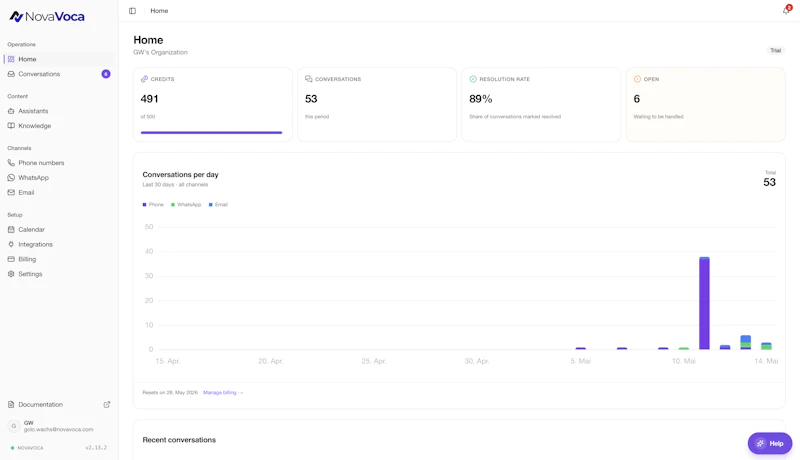Click the Help button

tap(770, 443)
